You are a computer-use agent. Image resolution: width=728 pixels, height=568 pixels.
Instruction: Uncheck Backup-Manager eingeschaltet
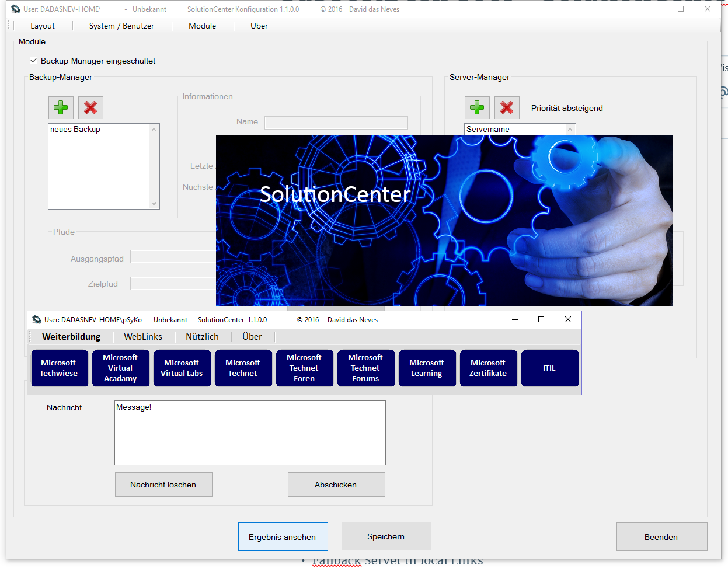pos(33,60)
